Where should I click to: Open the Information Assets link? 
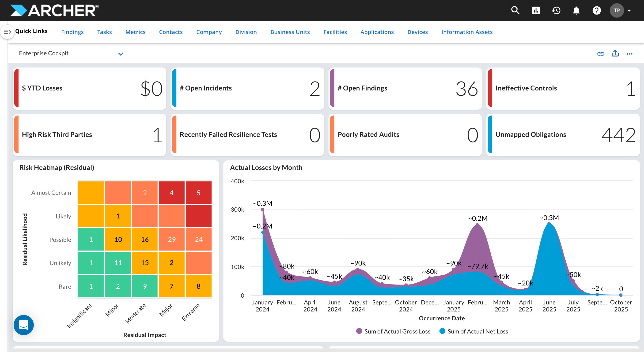467,32
